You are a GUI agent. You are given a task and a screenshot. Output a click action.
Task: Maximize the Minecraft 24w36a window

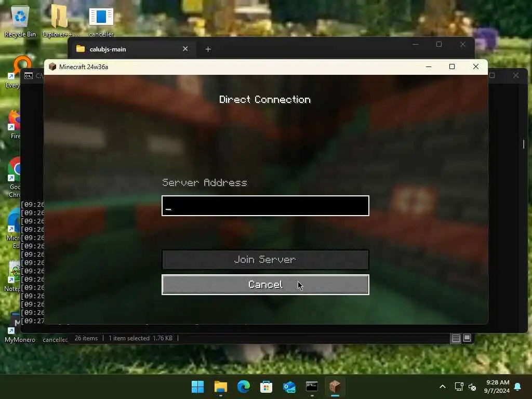(452, 67)
